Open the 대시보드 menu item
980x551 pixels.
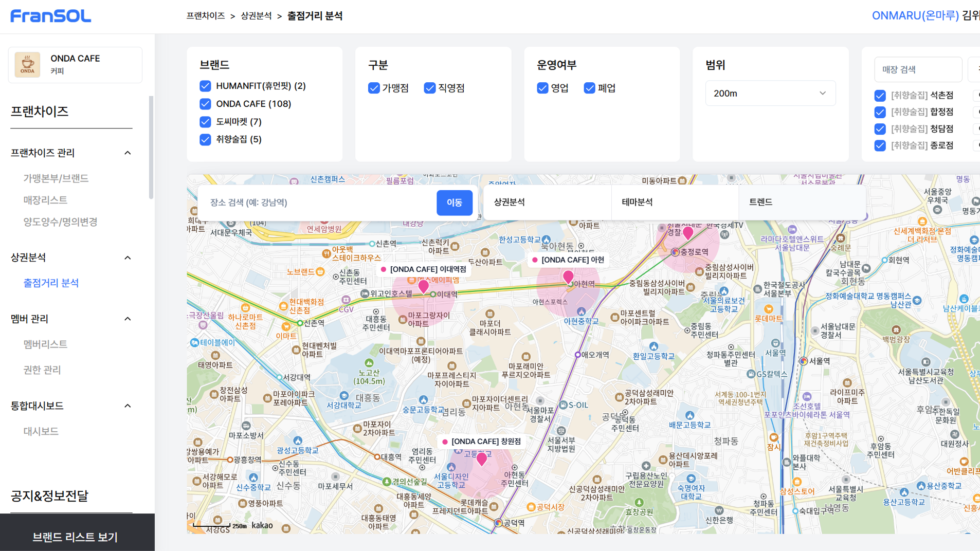pos(41,431)
